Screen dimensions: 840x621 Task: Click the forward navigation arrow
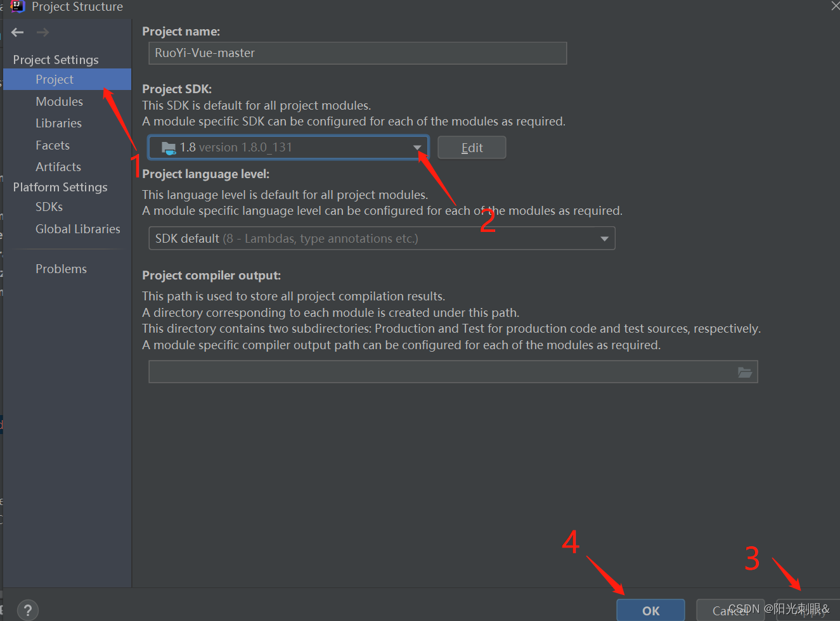42,32
